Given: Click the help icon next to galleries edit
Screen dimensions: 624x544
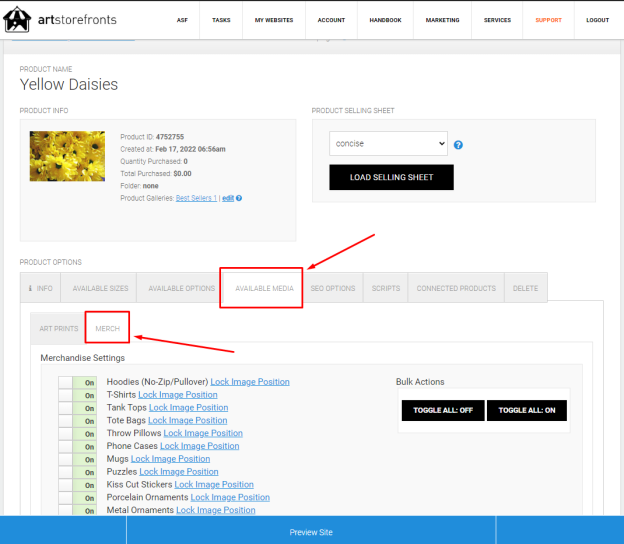Looking at the screenshot, I should tap(239, 198).
